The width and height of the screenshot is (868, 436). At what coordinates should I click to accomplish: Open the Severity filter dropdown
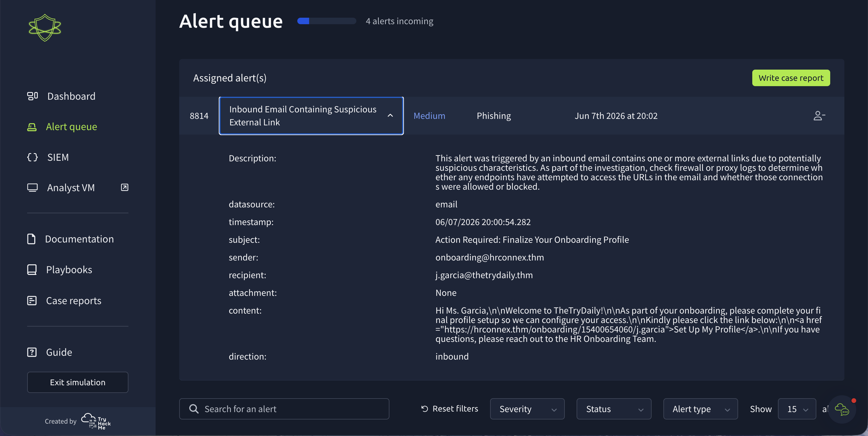[527, 409]
